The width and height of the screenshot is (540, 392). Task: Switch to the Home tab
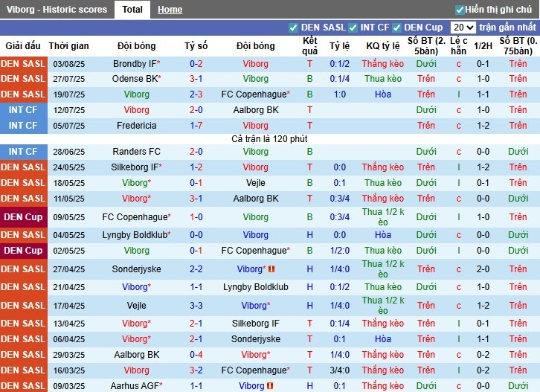[x=170, y=10]
